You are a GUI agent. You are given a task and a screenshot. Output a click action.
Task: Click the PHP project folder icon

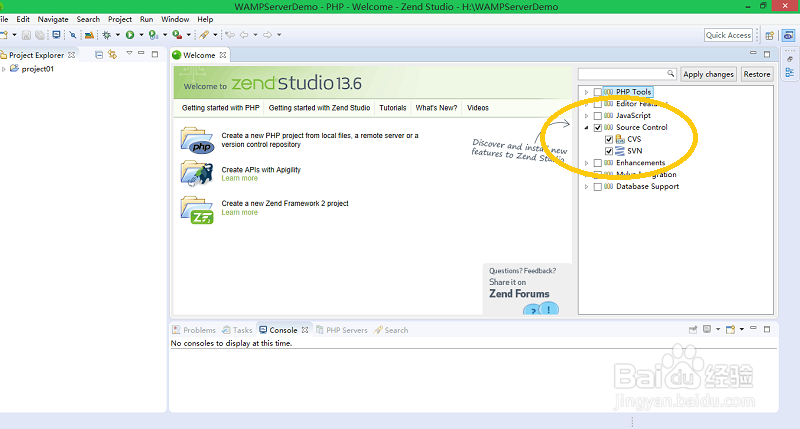click(197, 140)
